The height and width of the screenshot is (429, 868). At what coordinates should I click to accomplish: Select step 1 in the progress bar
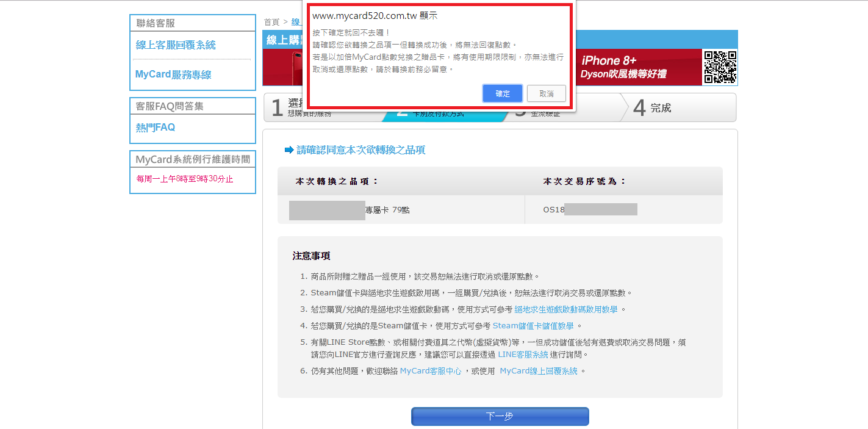coord(287,108)
